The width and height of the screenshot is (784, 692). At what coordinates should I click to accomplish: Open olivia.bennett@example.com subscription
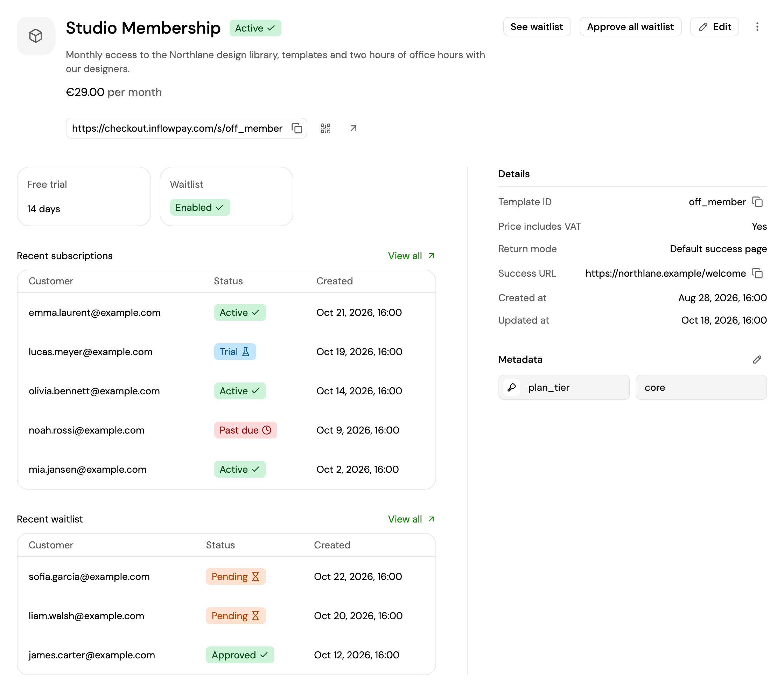point(226,391)
